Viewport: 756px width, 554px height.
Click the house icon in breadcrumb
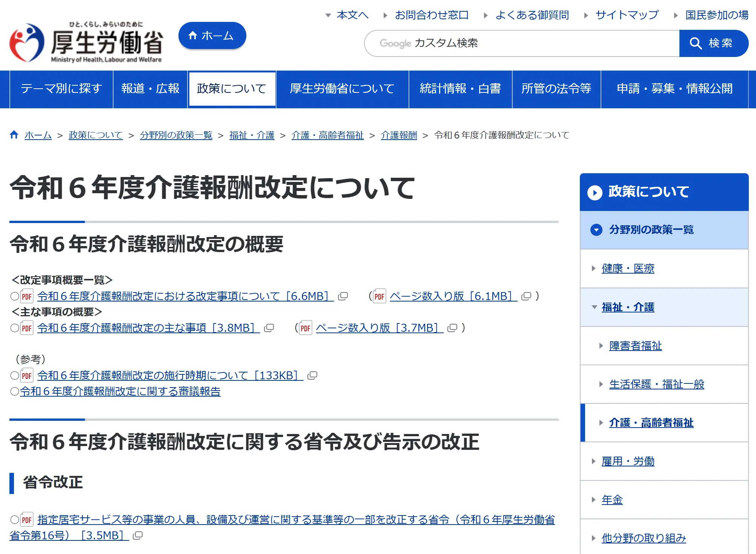pos(14,135)
